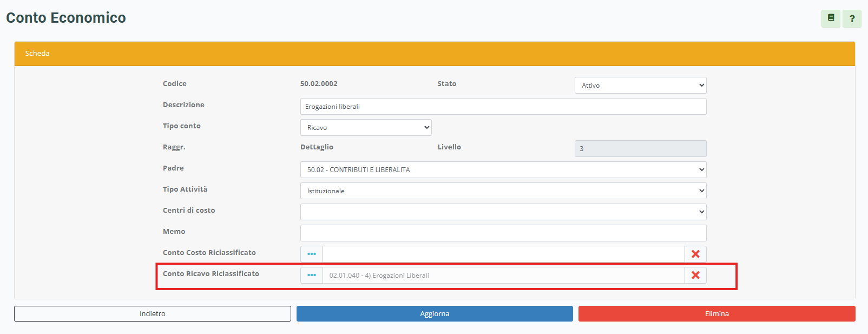
Task: Delete the account with the Elimina button
Action: (717, 313)
